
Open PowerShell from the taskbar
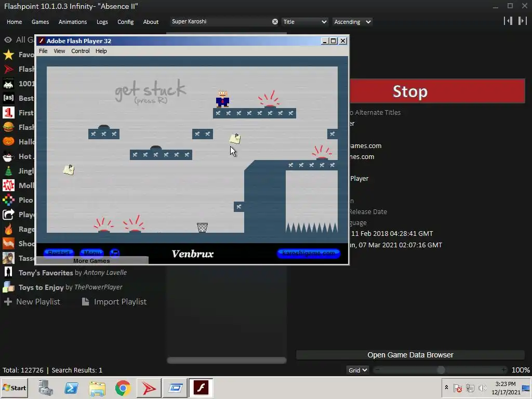click(x=71, y=388)
